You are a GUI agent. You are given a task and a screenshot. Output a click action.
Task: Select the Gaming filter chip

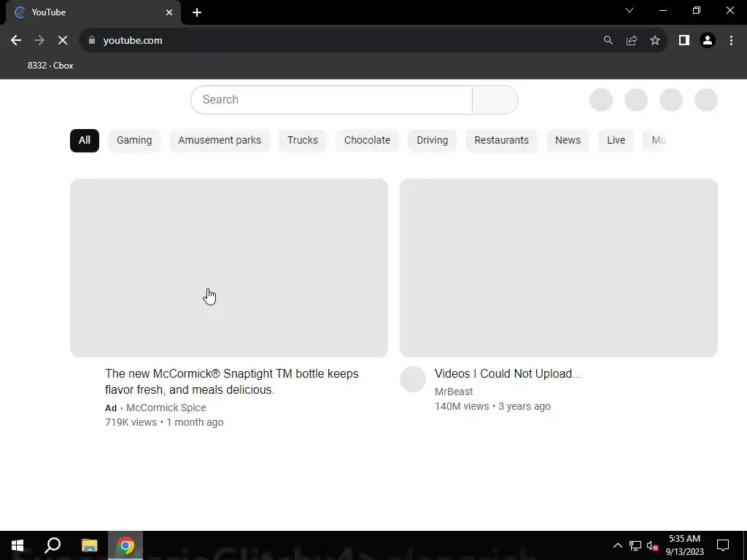pos(134,141)
